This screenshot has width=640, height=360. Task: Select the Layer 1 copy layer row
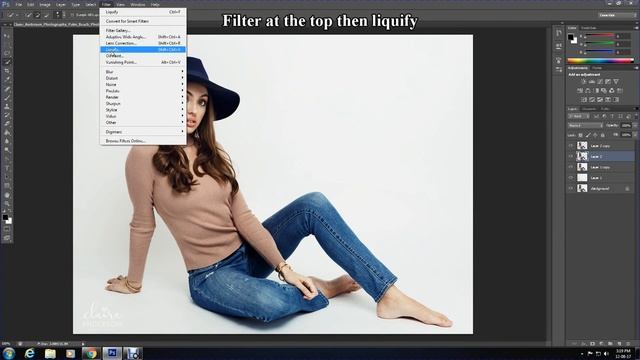click(x=600, y=167)
